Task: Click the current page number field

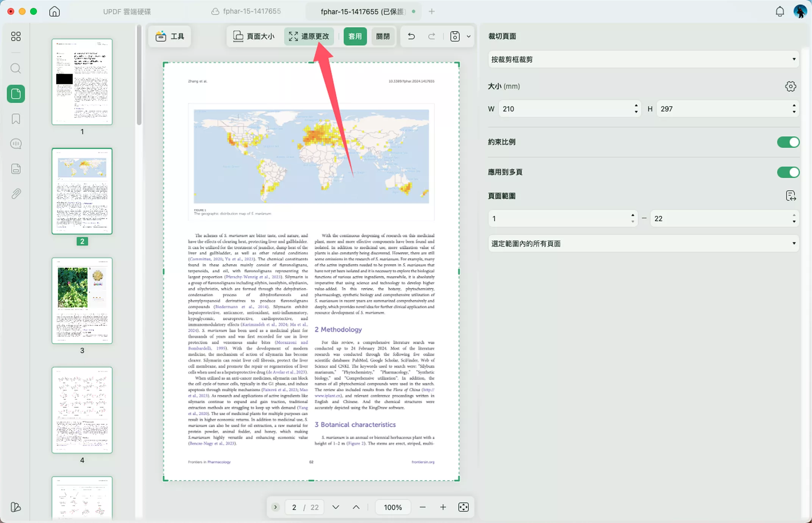Action: pyautogui.click(x=294, y=507)
